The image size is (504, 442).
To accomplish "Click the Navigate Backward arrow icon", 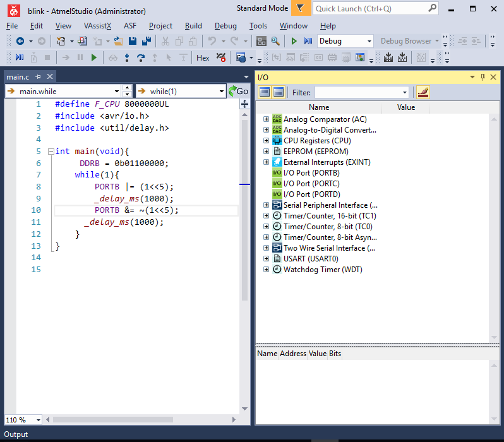I will point(20,41).
